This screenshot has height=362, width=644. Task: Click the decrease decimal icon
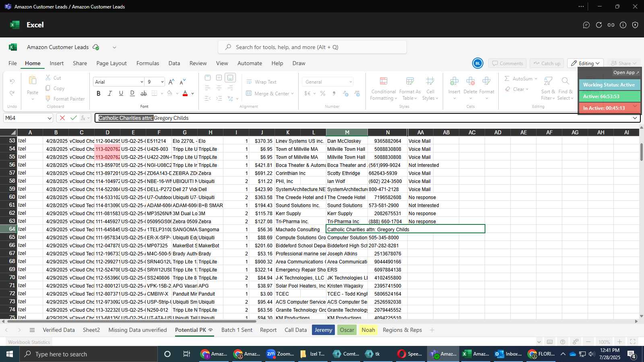tap(357, 93)
